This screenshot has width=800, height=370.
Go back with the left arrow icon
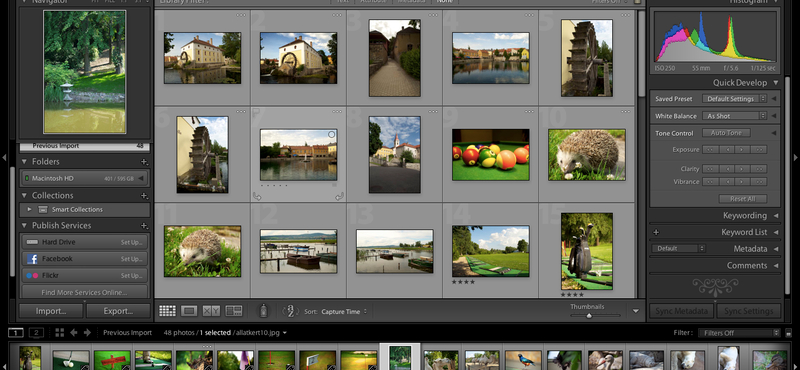tap(73, 333)
